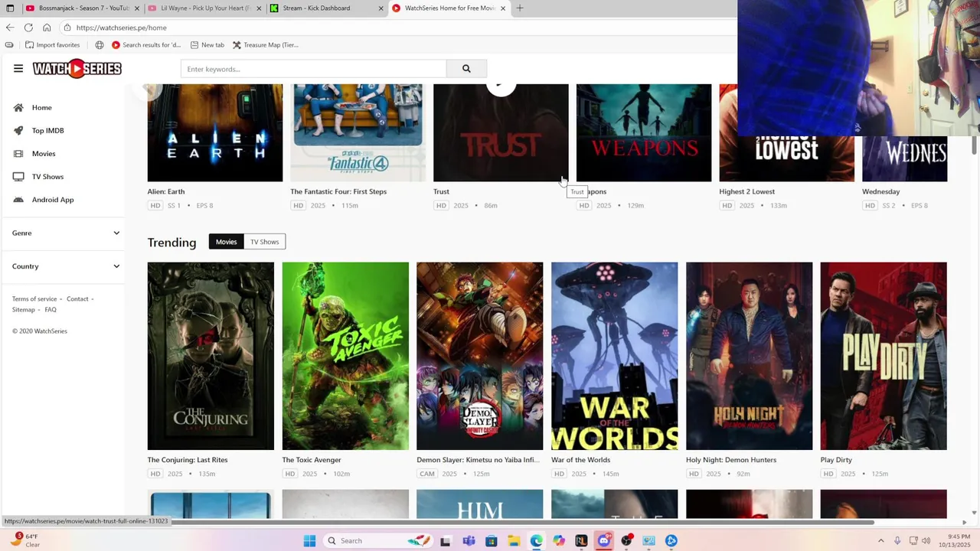Close the Kick Dashboard tab
Viewport: 980px width, 551px height.
381,8
